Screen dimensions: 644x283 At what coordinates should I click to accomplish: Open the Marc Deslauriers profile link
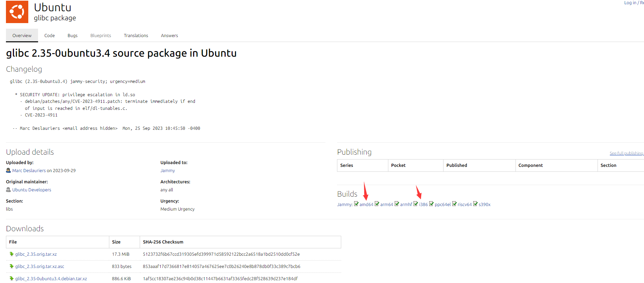click(29, 171)
